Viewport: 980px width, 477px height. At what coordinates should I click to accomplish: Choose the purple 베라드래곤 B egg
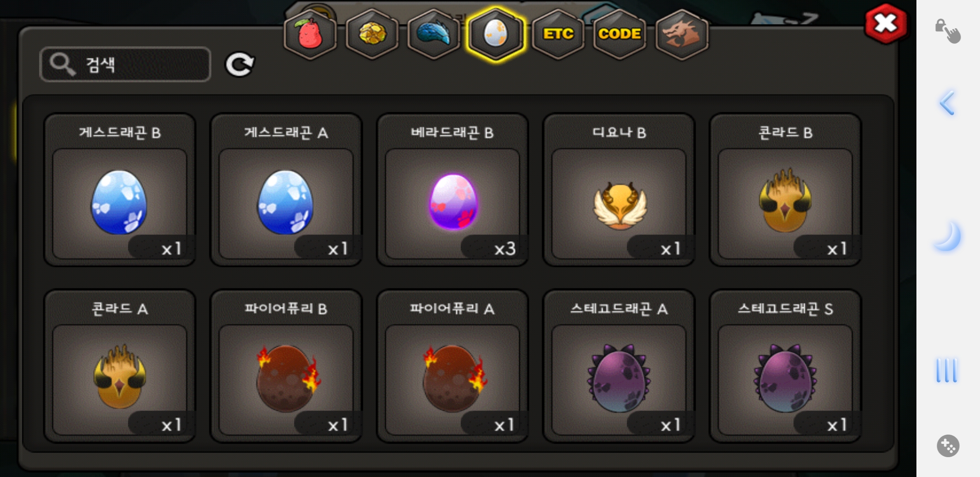point(452,190)
